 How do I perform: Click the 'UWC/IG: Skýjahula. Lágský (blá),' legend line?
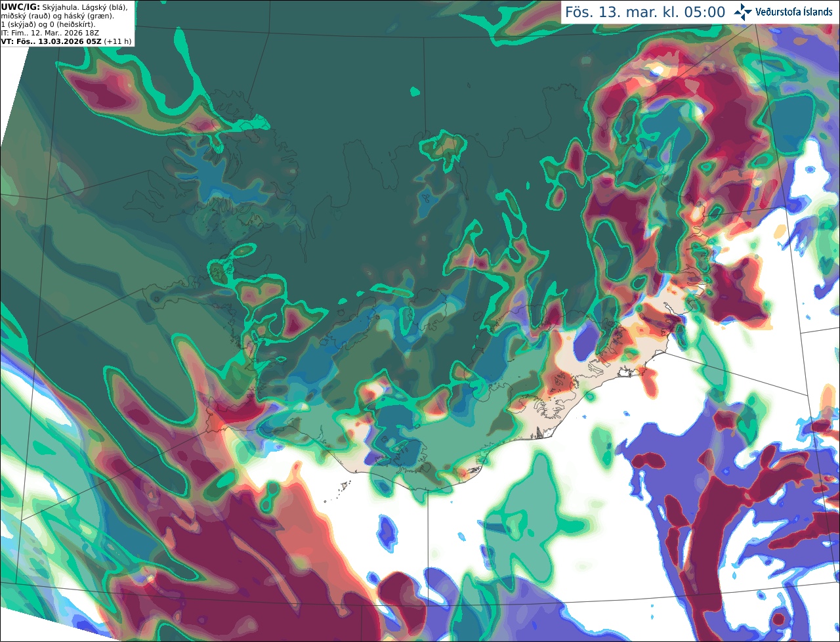point(64,7)
